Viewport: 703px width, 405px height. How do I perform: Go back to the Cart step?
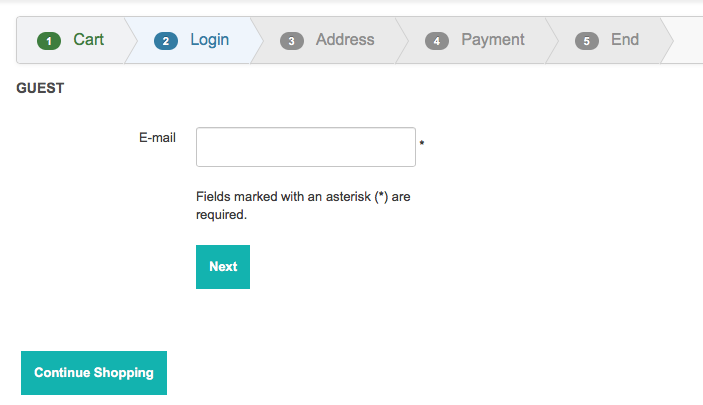pos(88,40)
